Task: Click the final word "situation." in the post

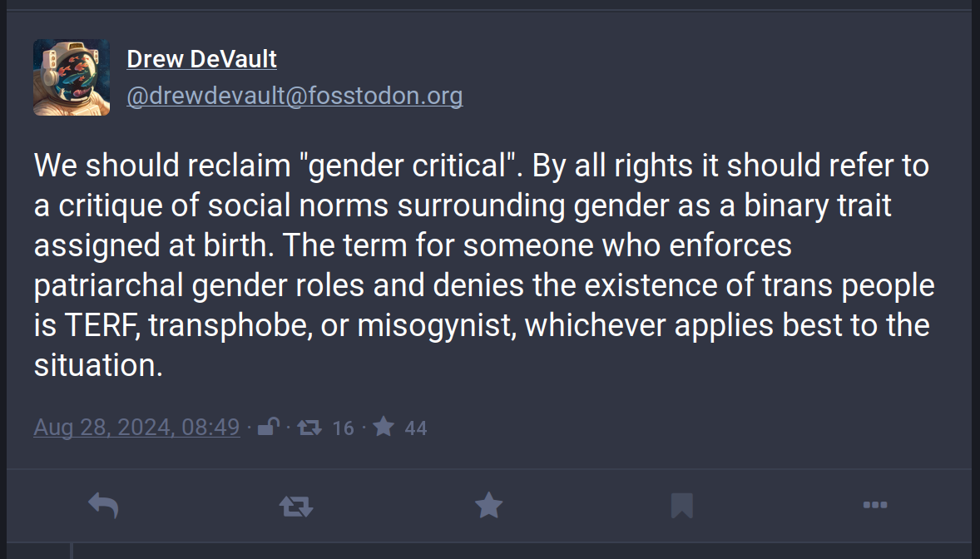Action: point(98,365)
